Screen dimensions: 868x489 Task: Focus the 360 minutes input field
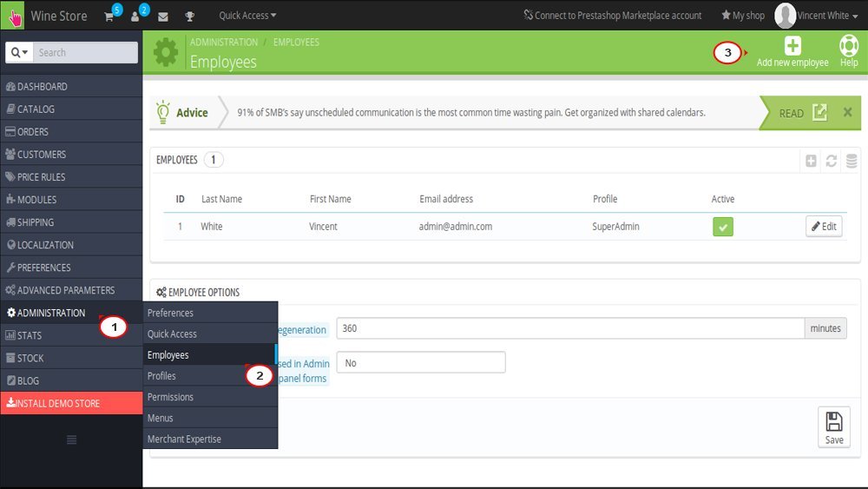(570, 328)
